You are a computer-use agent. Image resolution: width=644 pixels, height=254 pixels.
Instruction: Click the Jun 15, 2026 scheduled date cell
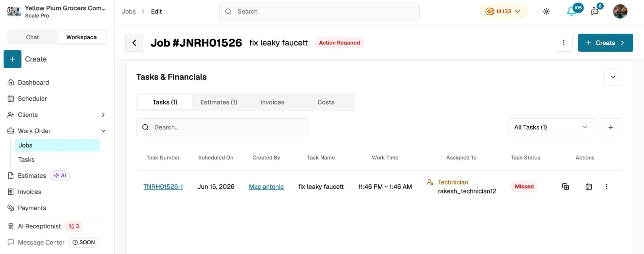[216, 186]
